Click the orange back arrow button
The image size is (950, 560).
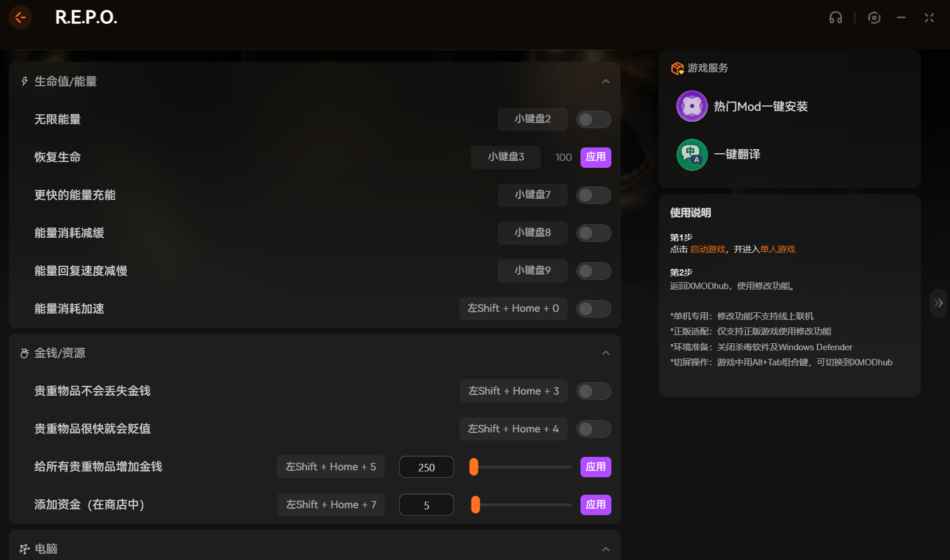20,17
